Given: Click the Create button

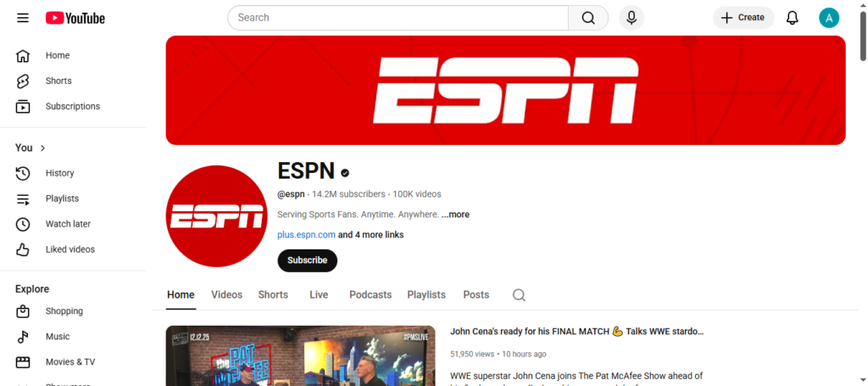Looking at the screenshot, I should pyautogui.click(x=743, y=18).
